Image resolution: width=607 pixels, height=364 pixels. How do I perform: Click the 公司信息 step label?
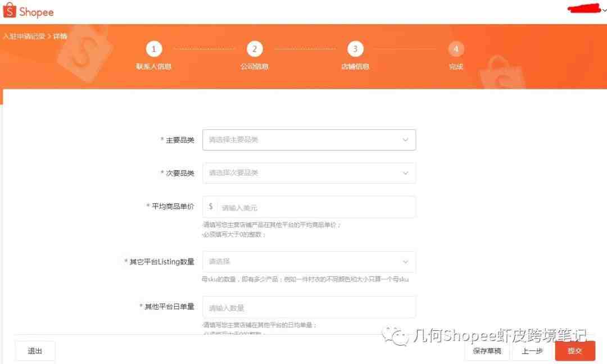[x=255, y=66]
